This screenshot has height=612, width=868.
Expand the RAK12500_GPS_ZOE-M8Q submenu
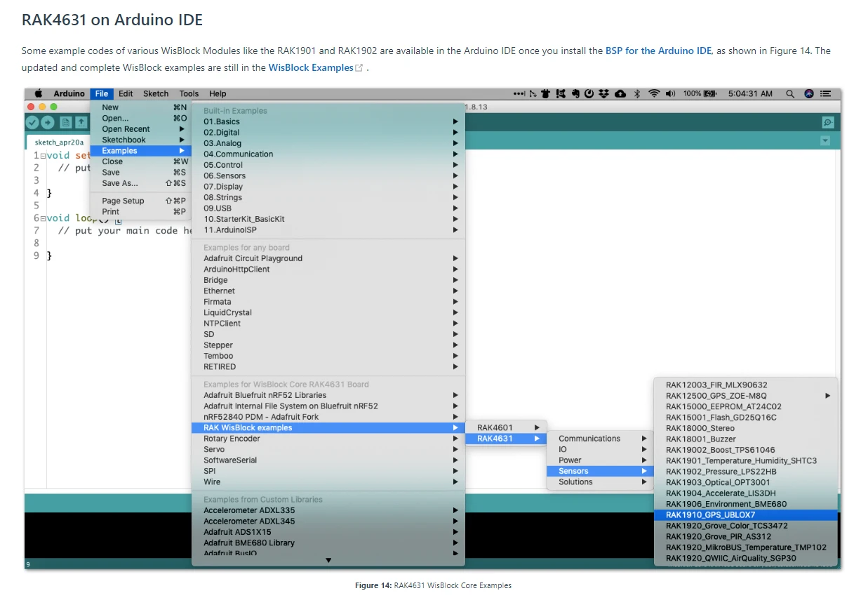[x=746, y=396]
